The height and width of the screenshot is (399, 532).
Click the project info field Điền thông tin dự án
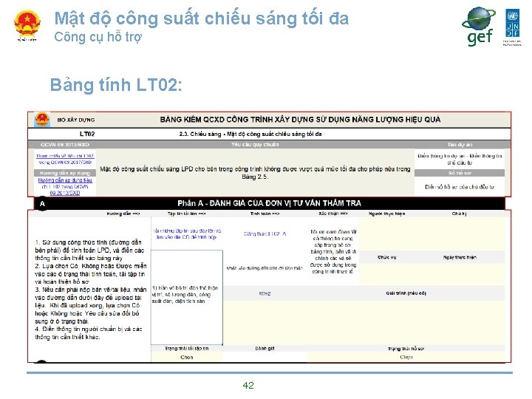460,159
